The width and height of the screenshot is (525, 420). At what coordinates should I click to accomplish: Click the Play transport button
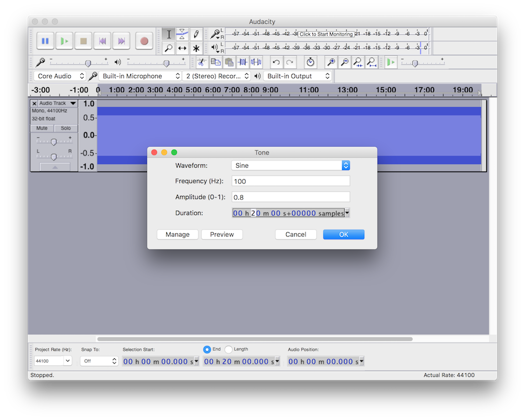point(64,41)
